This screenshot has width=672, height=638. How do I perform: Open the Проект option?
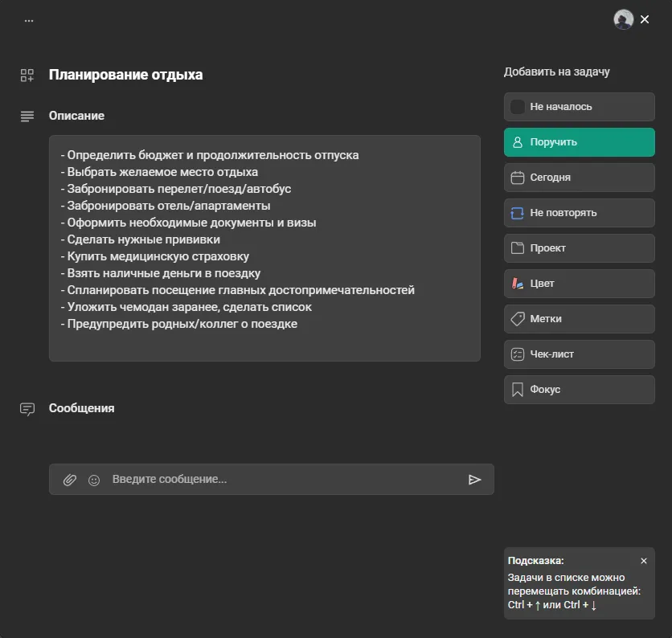point(579,248)
